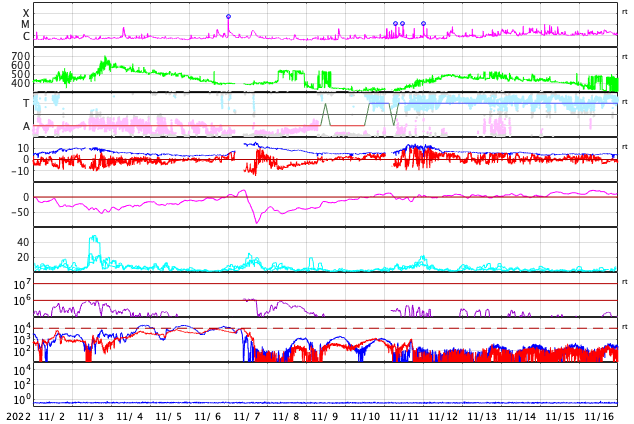Screen dimensions: 634x424
Task: Click the 700 tick on green plot axis
Action: point(21,56)
